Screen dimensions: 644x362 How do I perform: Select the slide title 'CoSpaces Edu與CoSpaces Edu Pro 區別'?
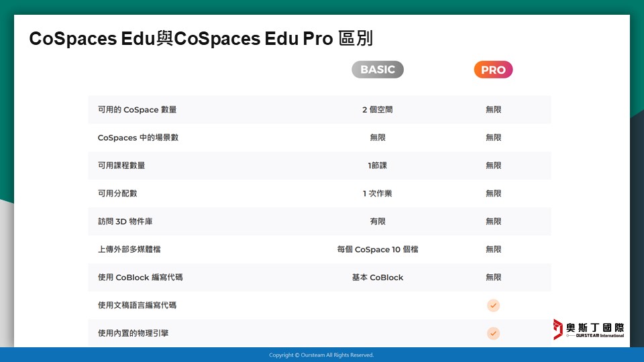point(201,39)
